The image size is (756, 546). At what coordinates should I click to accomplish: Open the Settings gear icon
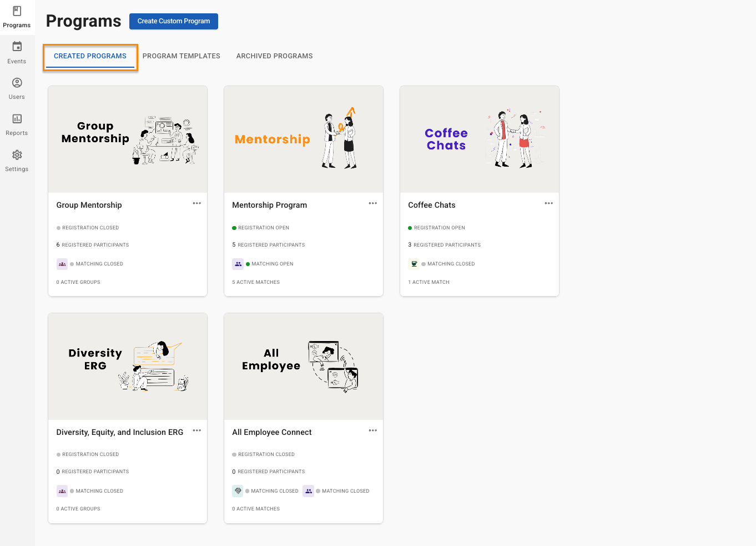(x=17, y=155)
